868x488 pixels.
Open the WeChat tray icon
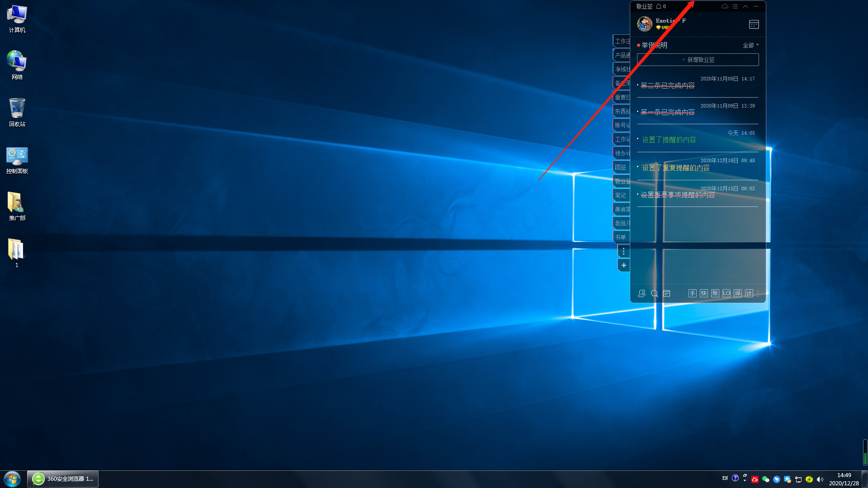pyautogui.click(x=765, y=479)
